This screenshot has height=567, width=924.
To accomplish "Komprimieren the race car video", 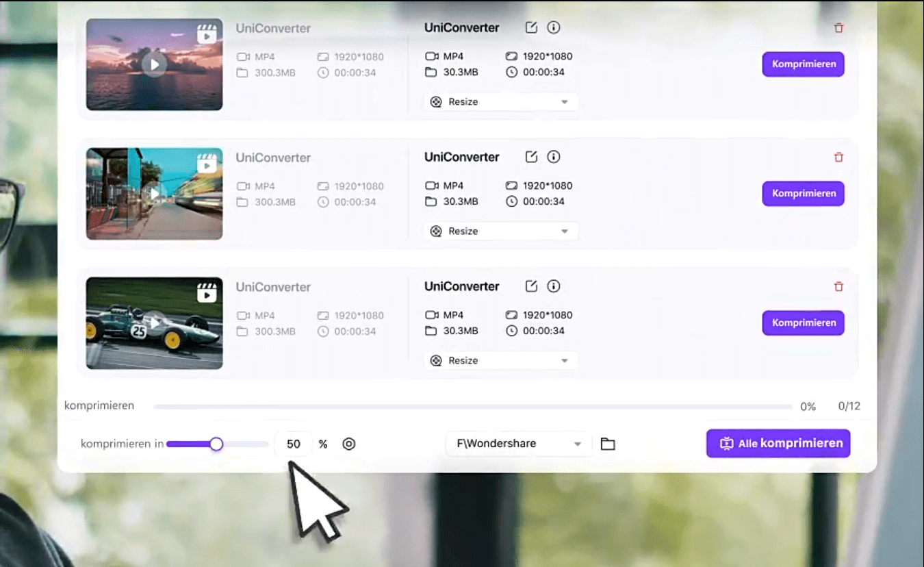I will (x=804, y=323).
